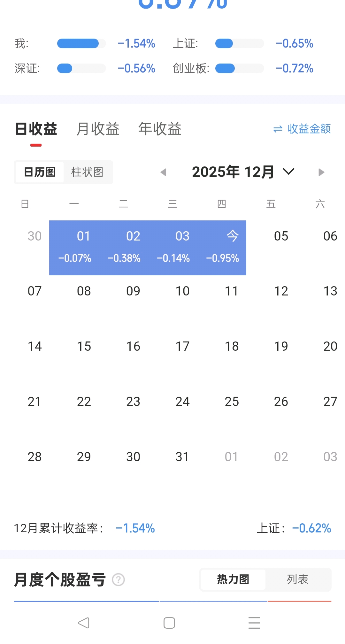Go to next month with right arrow
Viewport: 345px width, 644px height.
point(321,172)
